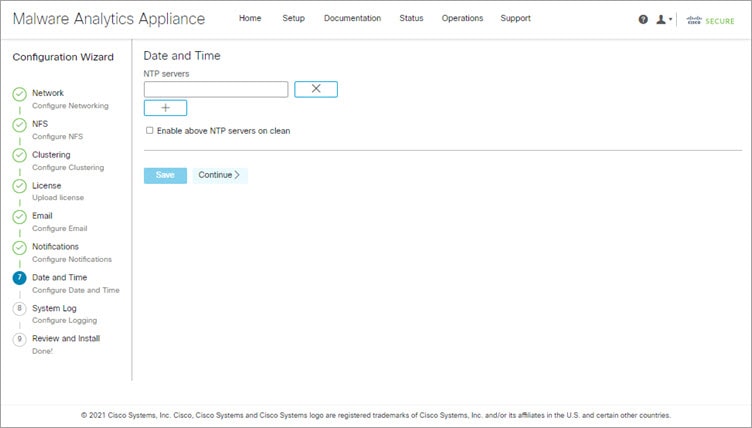The image size is (752, 428).
Task: Go to the Network wizard step
Action: click(x=48, y=93)
